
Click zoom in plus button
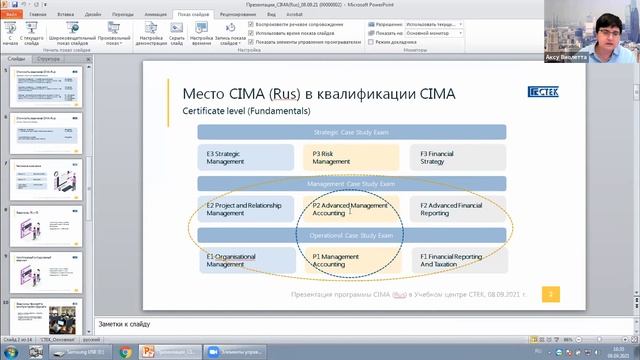(x=625, y=340)
